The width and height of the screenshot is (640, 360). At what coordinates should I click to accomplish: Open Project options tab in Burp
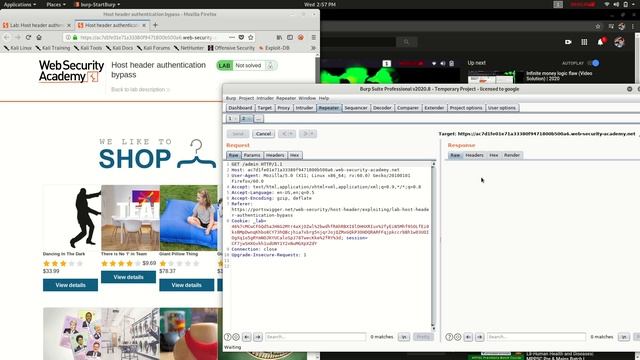point(466,108)
